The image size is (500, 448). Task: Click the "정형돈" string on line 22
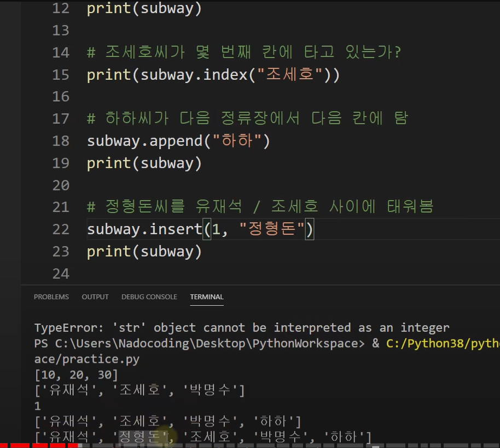pyautogui.click(x=272, y=229)
